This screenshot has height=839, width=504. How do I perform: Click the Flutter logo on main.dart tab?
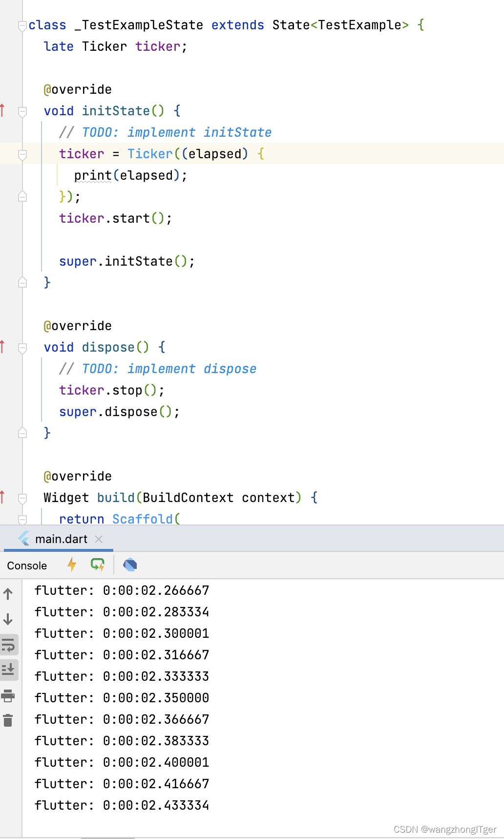[x=24, y=539]
